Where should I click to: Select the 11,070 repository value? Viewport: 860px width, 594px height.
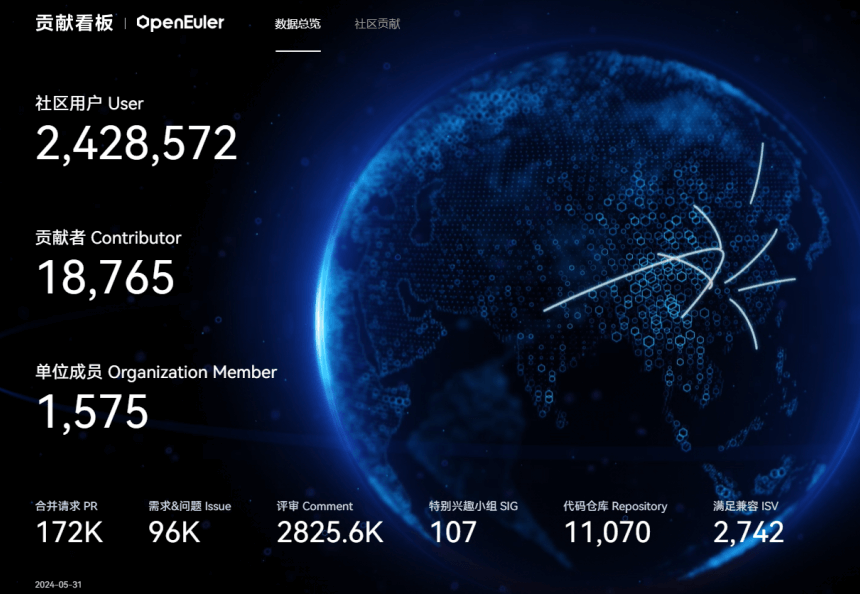(607, 533)
